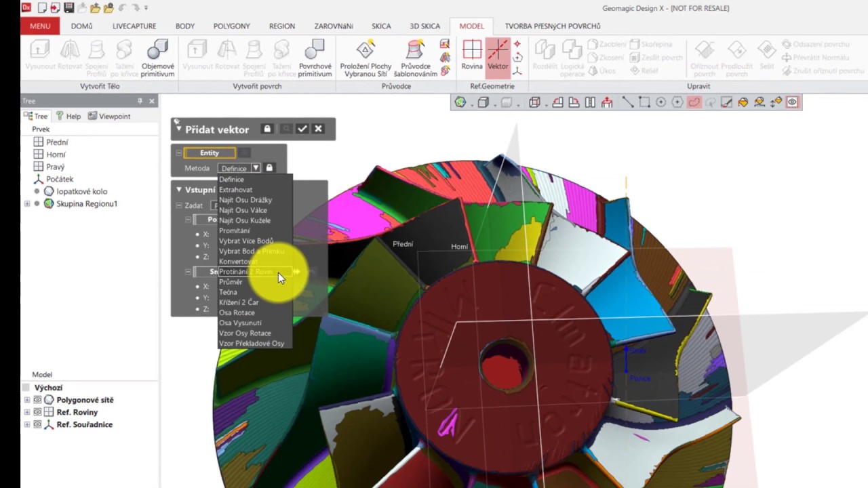Screen dimensions: 868x488
Task: Lock the Metoda Definice setting
Action: (x=269, y=167)
